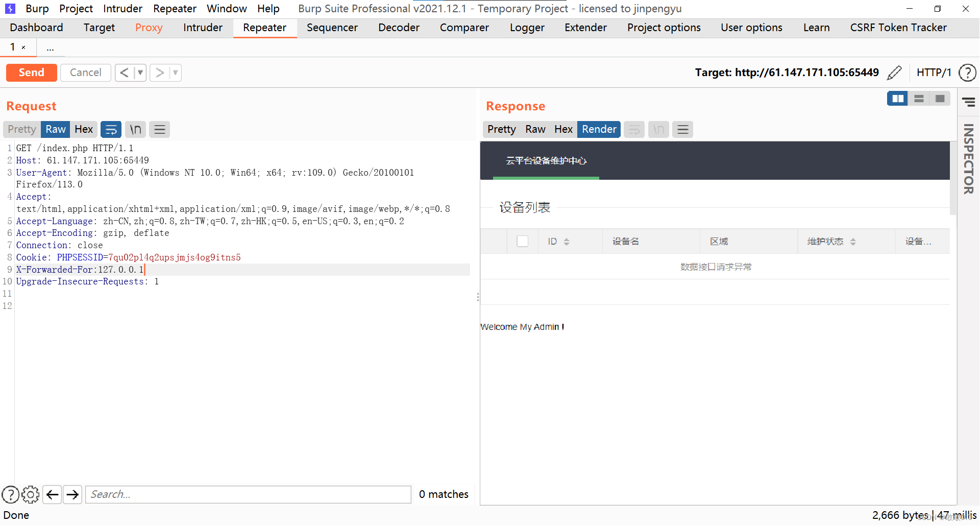980x526 pixels.
Task: Click the search input field
Action: point(248,494)
